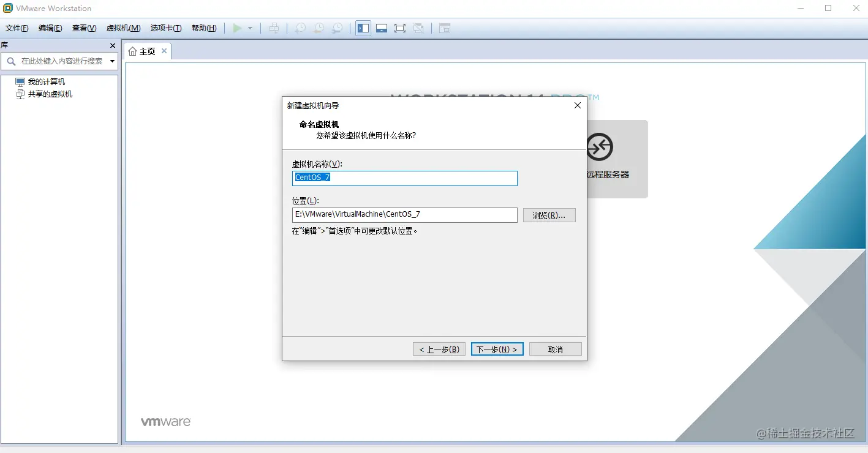Toggle the thumbnail bar view icon

(x=382, y=28)
